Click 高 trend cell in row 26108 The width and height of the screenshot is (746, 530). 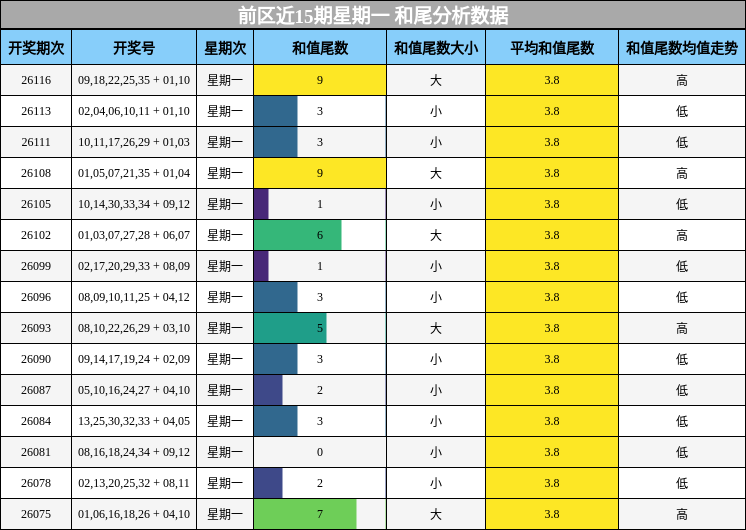point(682,173)
